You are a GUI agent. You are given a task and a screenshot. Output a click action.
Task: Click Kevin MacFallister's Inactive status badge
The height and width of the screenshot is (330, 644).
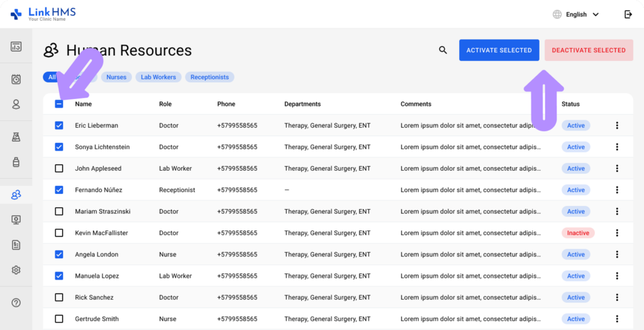pos(578,233)
